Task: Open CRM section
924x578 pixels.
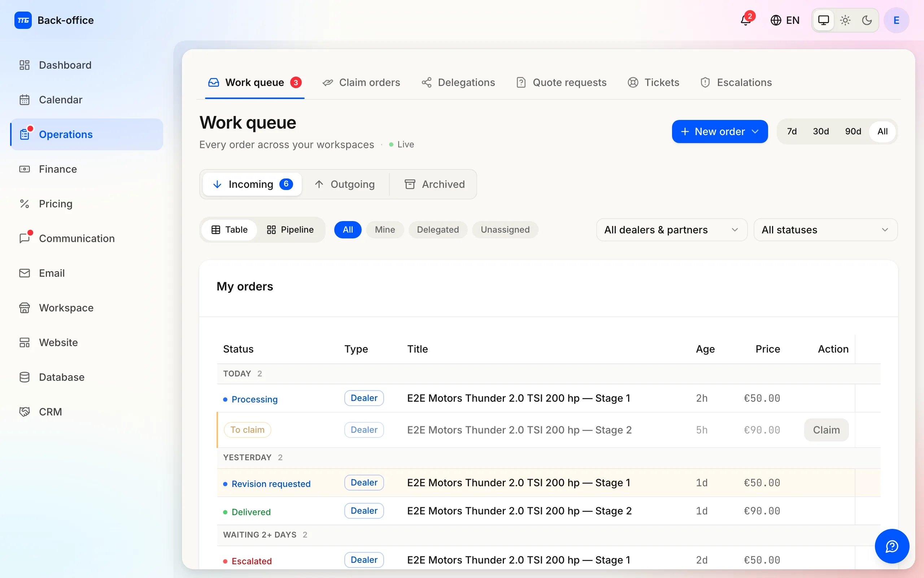Action: pyautogui.click(x=87, y=412)
